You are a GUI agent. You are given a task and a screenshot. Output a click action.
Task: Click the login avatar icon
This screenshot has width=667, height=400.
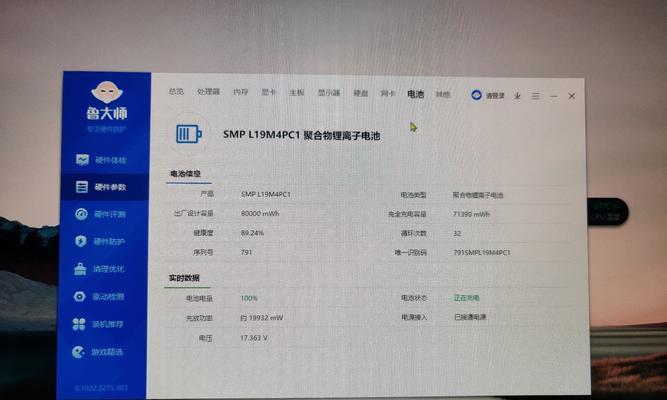476,95
